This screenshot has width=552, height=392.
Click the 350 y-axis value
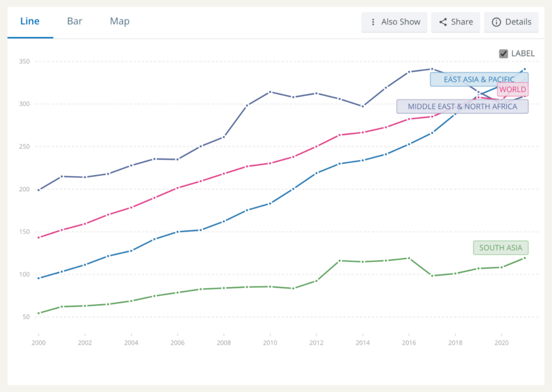[25, 61]
